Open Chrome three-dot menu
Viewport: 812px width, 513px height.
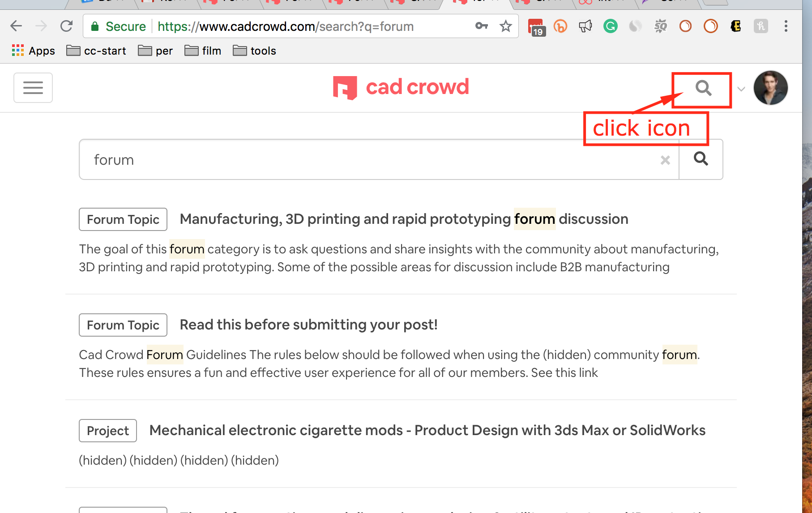click(x=786, y=26)
